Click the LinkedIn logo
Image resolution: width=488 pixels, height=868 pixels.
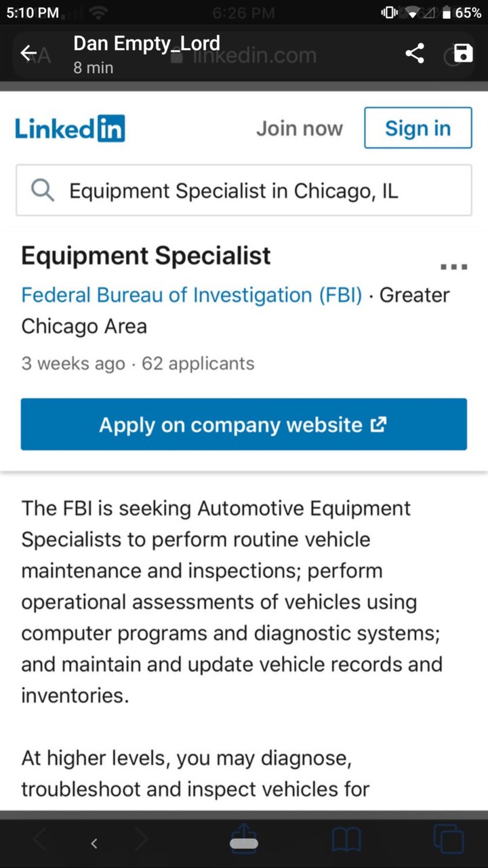tap(70, 128)
